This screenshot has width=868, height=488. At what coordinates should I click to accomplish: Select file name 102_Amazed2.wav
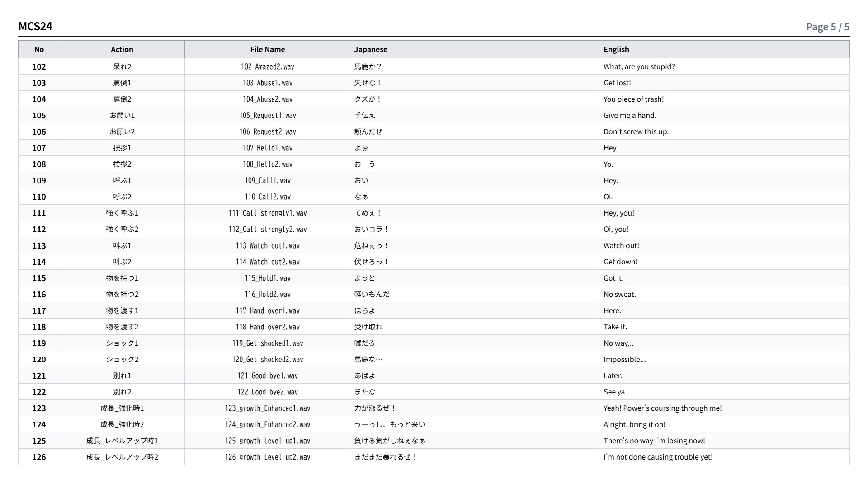(268, 66)
